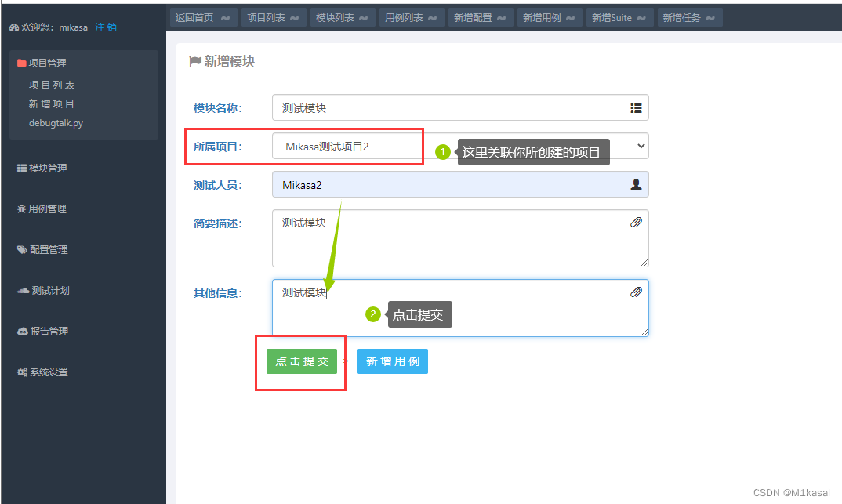Expand the 用例管理 menu label
Viewport: 842px width, 504px height.
point(47,208)
